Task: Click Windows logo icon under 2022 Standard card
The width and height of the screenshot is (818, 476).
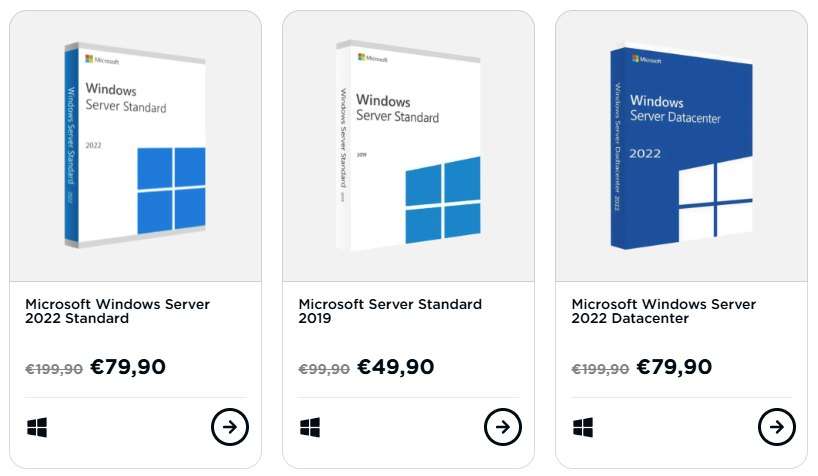Action: [x=37, y=427]
